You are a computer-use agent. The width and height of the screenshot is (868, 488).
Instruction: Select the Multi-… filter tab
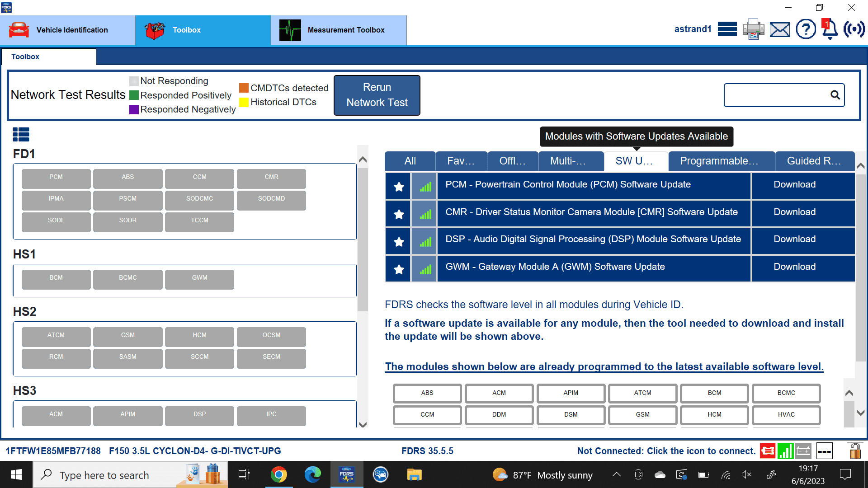571,161
